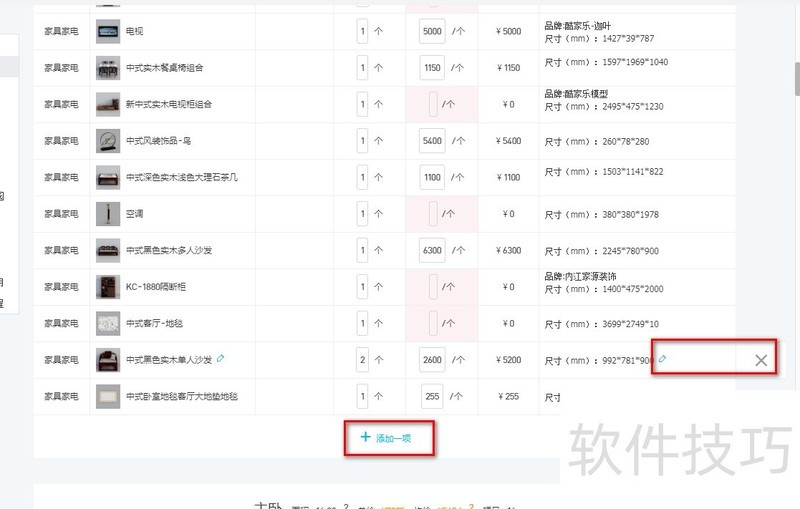The height and width of the screenshot is (509, 800).
Task: Open the 中式黑色实木多人沙发 thumbnail
Action: click(x=108, y=250)
